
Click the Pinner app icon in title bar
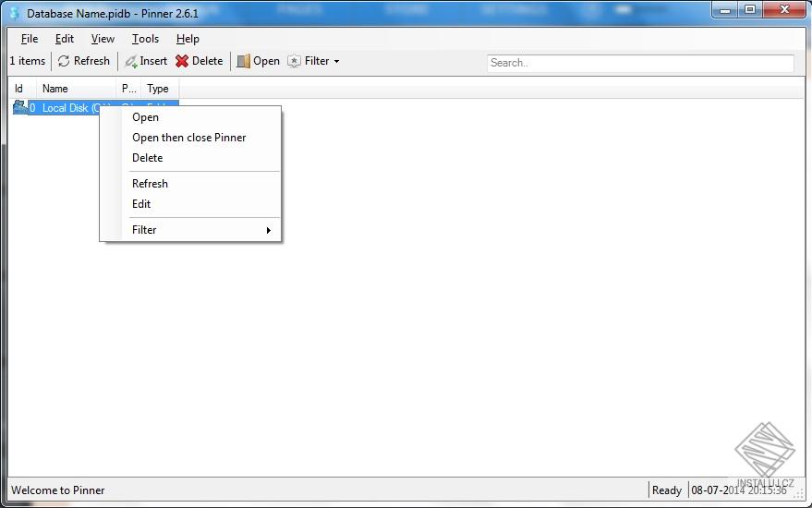15,13
